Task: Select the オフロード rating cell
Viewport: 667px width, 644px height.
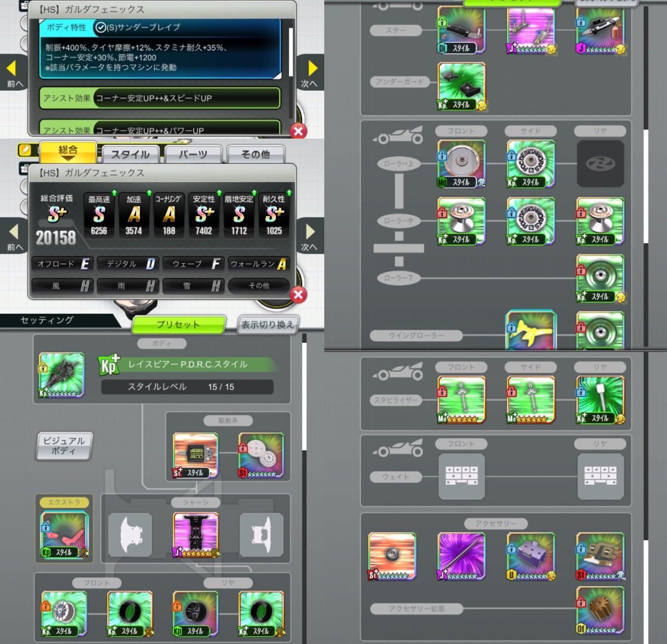Action: (x=63, y=264)
